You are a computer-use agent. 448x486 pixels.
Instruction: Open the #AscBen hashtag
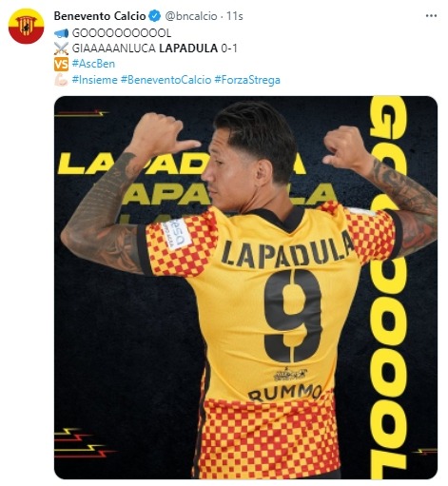click(93, 64)
